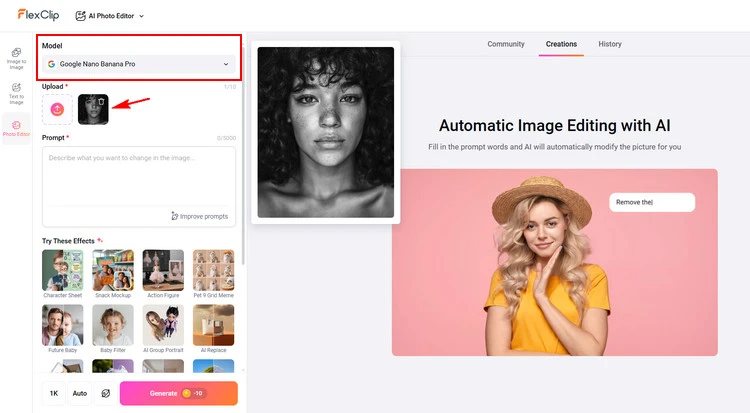Click the 'Try These Effects' heading
The height and width of the screenshot is (413, 750).
pyautogui.click(x=68, y=241)
